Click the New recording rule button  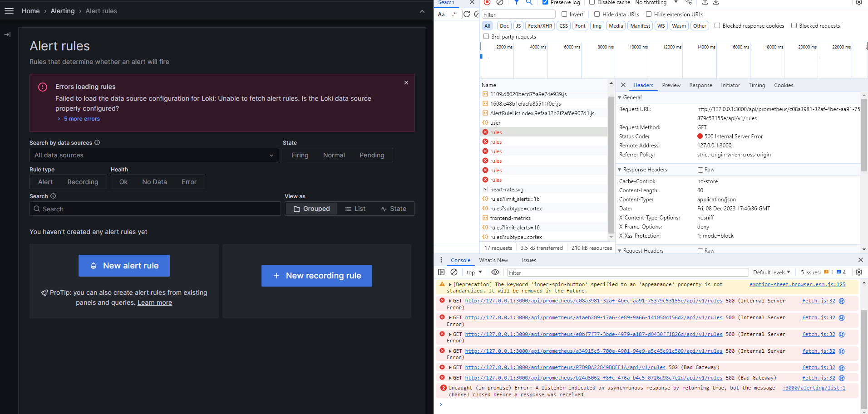point(317,276)
